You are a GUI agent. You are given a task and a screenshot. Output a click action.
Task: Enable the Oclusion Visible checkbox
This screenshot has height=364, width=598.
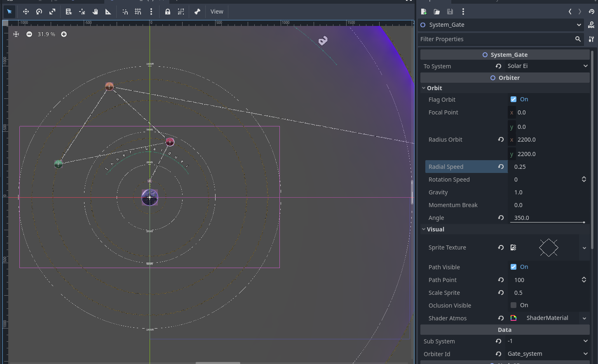coord(514,305)
